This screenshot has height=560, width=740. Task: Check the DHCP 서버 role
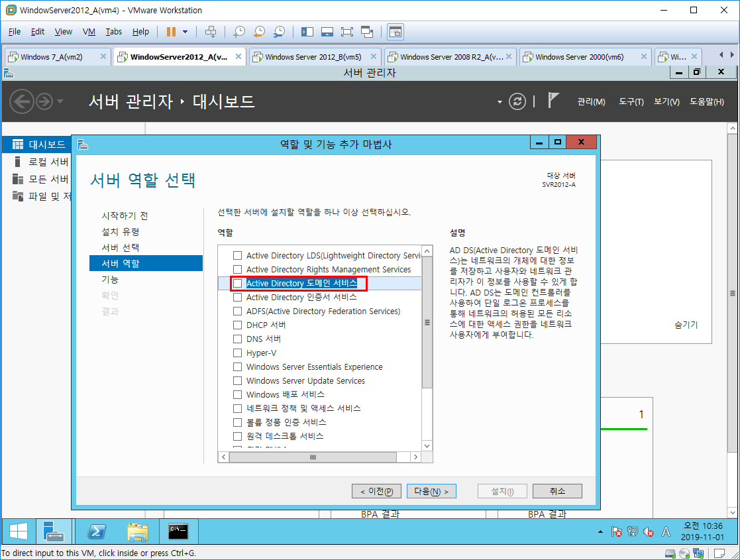(237, 325)
